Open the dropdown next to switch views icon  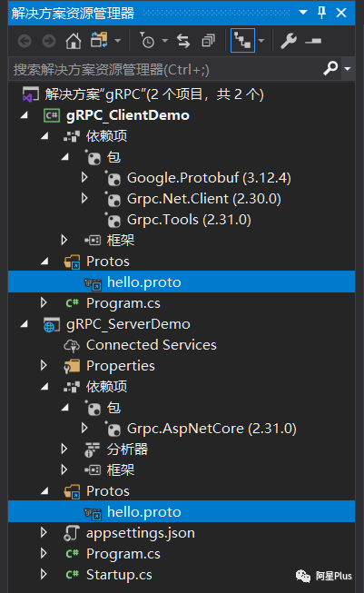click(118, 41)
